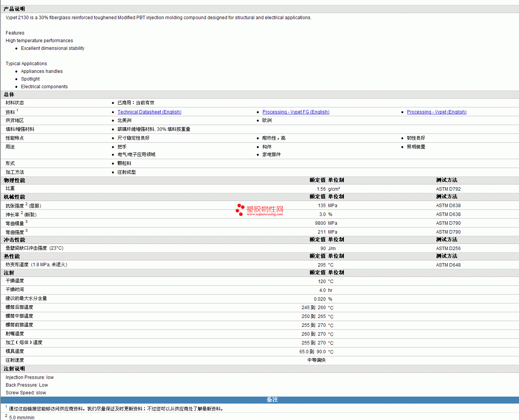Select the 机械性能 section heading

(15, 197)
